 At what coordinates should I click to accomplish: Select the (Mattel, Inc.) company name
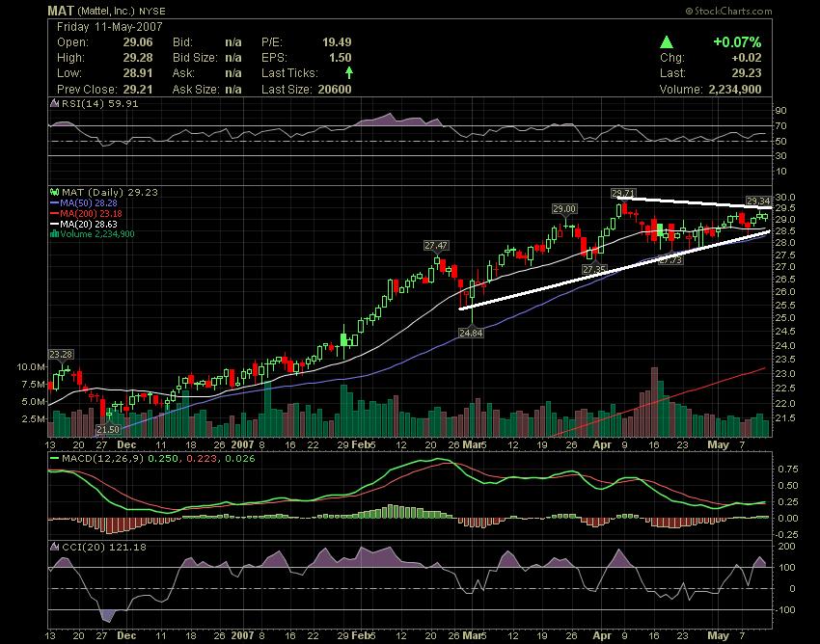(107, 11)
